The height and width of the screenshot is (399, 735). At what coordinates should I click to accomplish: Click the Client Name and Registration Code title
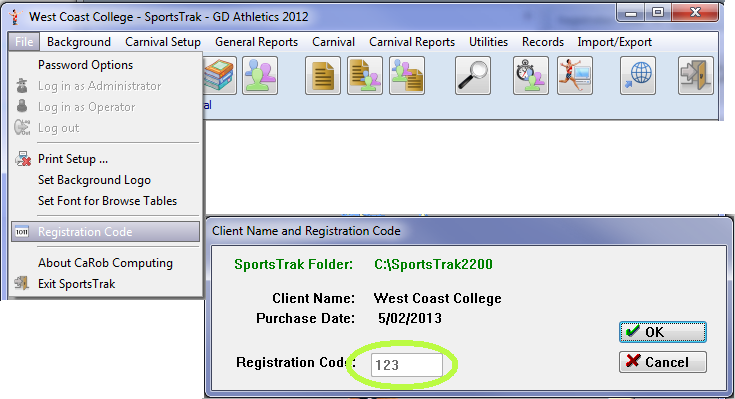pos(306,231)
